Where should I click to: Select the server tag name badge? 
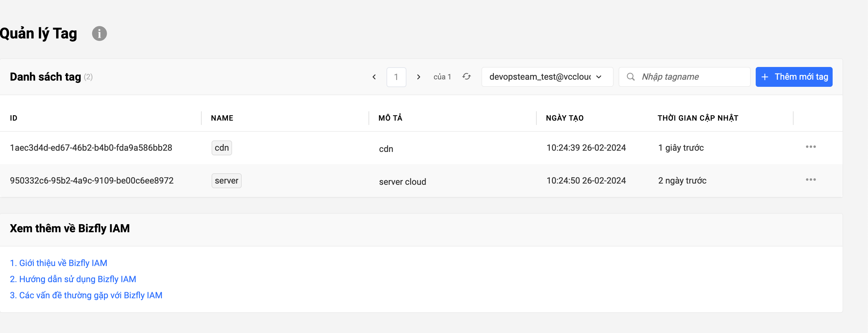click(x=226, y=181)
